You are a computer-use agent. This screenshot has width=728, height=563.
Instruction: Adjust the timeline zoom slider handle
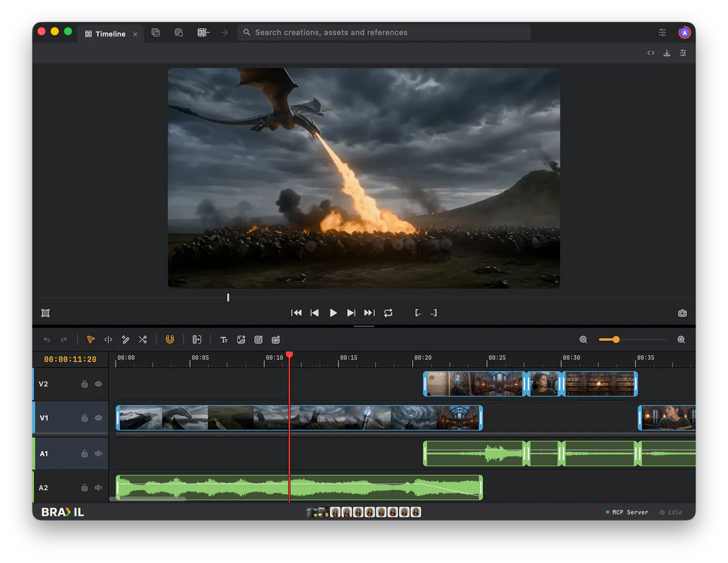(x=616, y=340)
